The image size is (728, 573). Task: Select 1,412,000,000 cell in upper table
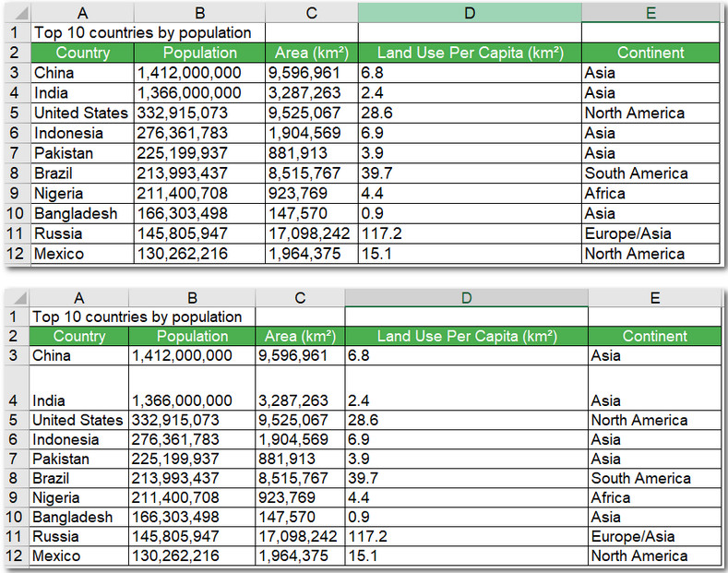pyautogui.click(x=199, y=73)
